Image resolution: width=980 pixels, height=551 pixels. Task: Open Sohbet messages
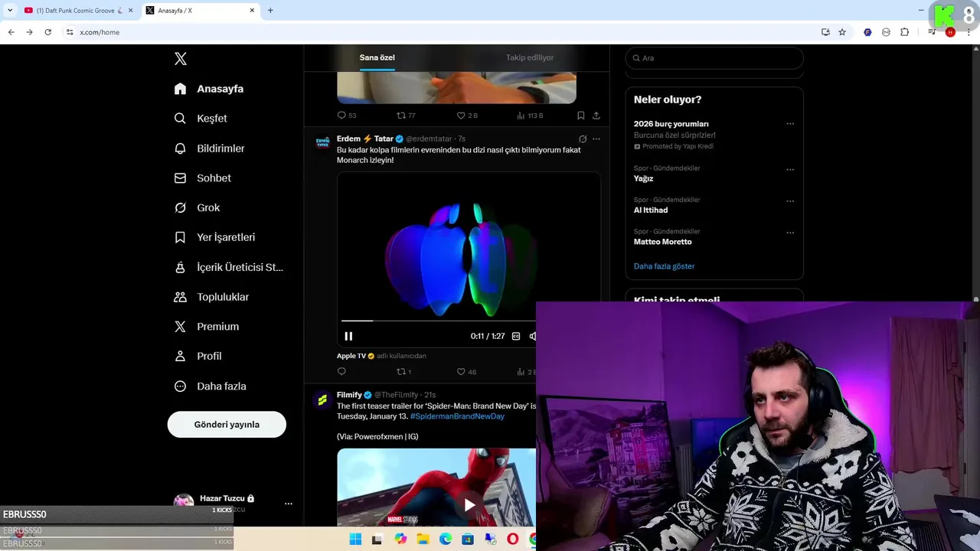click(x=202, y=178)
